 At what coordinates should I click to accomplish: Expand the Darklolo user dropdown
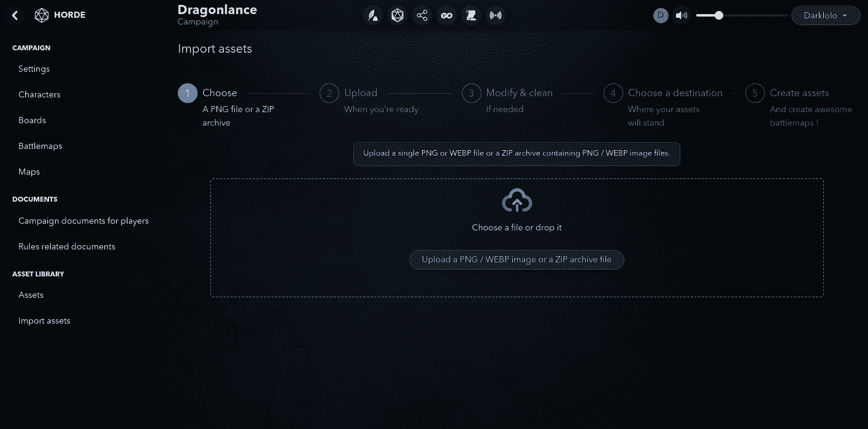pyautogui.click(x=825, y=15)
